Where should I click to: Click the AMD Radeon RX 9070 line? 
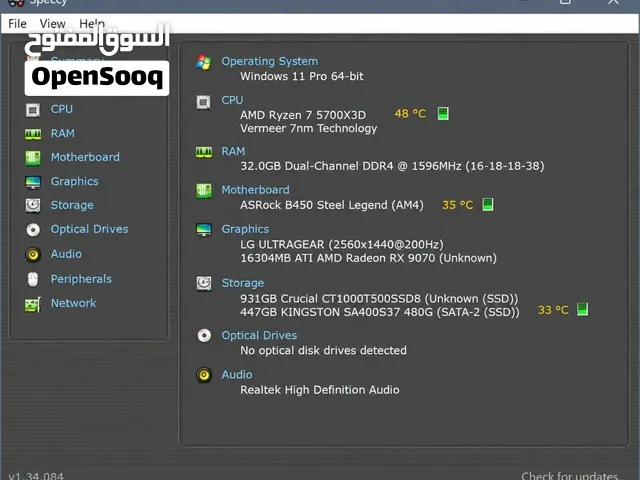tap(369, 258)
